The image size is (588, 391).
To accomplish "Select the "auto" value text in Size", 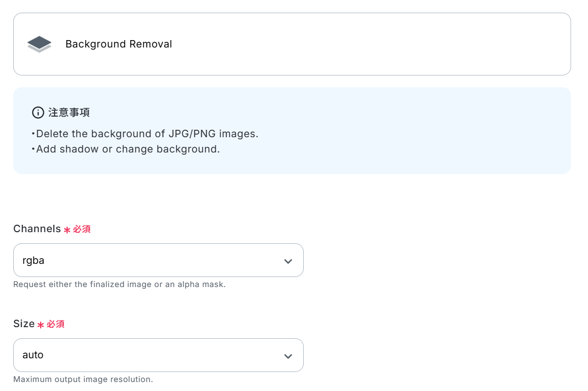I will (33, 355).
